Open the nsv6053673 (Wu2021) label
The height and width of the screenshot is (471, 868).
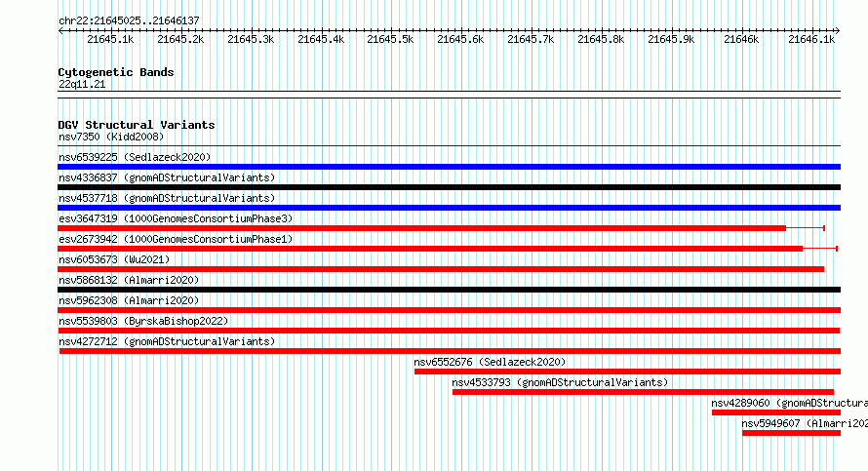(114, 259)
